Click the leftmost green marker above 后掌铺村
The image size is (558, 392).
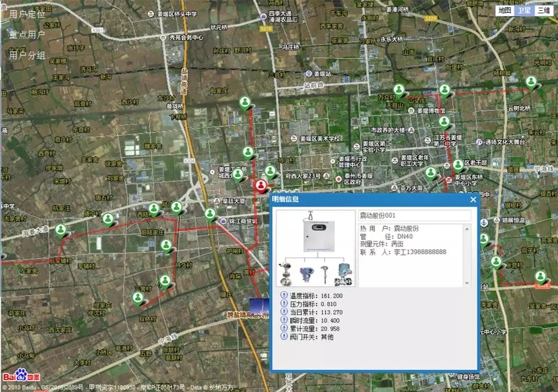(x=61, y=229)
